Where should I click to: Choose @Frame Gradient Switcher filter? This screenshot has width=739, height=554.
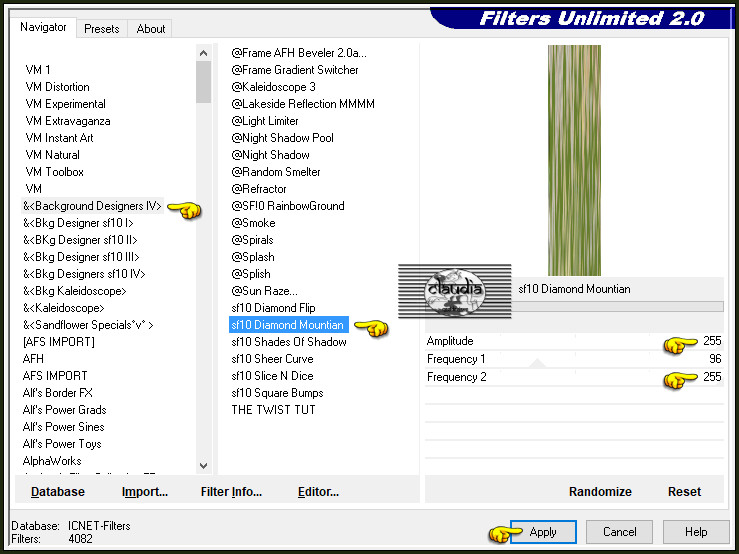295,70
